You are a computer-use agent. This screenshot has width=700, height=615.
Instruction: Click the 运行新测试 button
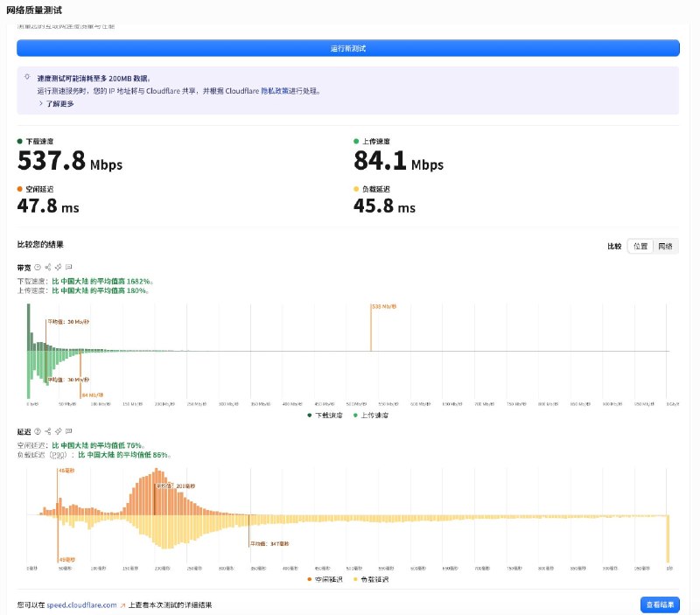pyautogui.click(x=347, y=48)
